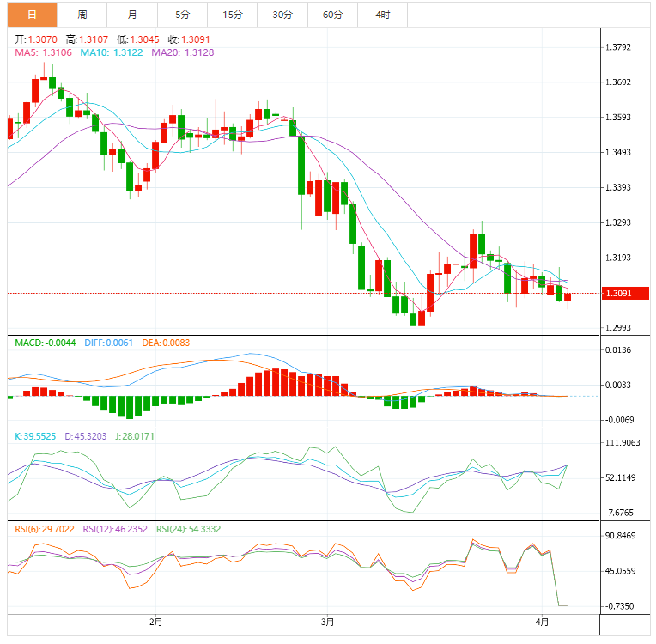Select the RSI(24): 54.3332 label
Screen dimensions: 656x644
(188, 529)
